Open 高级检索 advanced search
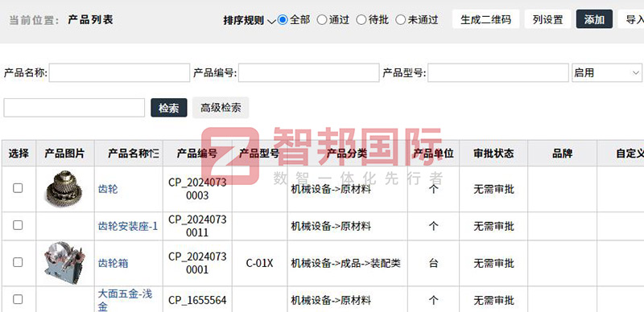 click(x=221, y=108)
